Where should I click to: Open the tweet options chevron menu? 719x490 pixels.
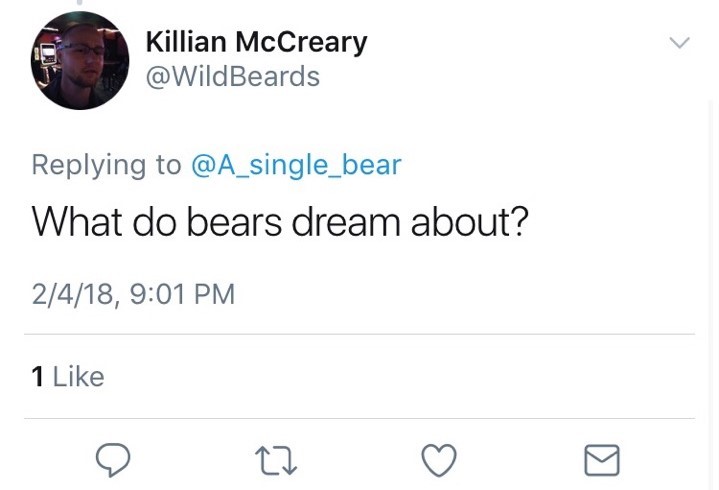pyautogui.click(x=679, y=43)
